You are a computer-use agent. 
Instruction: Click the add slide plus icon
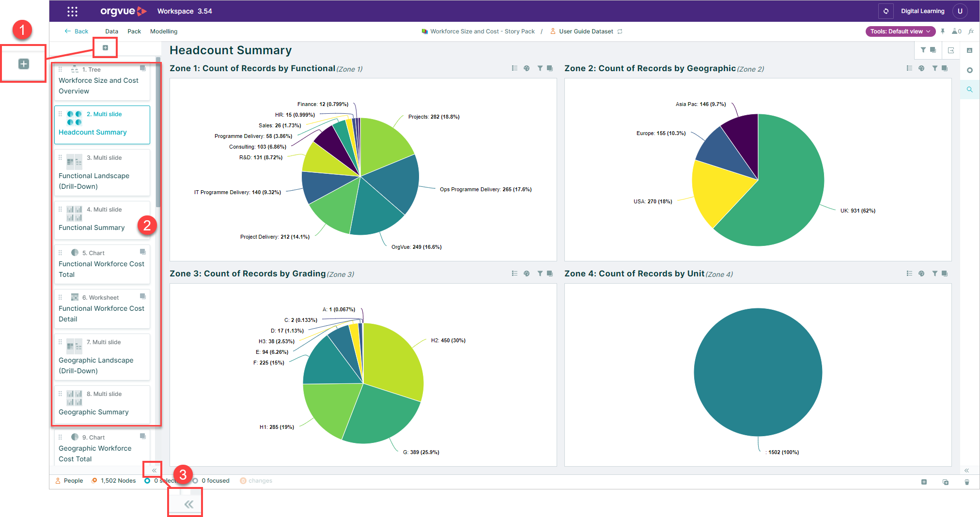coord(105,47)
